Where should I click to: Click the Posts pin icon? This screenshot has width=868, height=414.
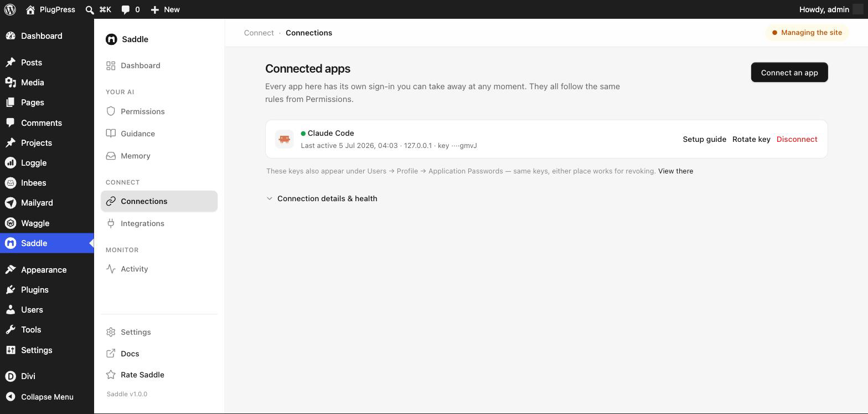point(11,63)
